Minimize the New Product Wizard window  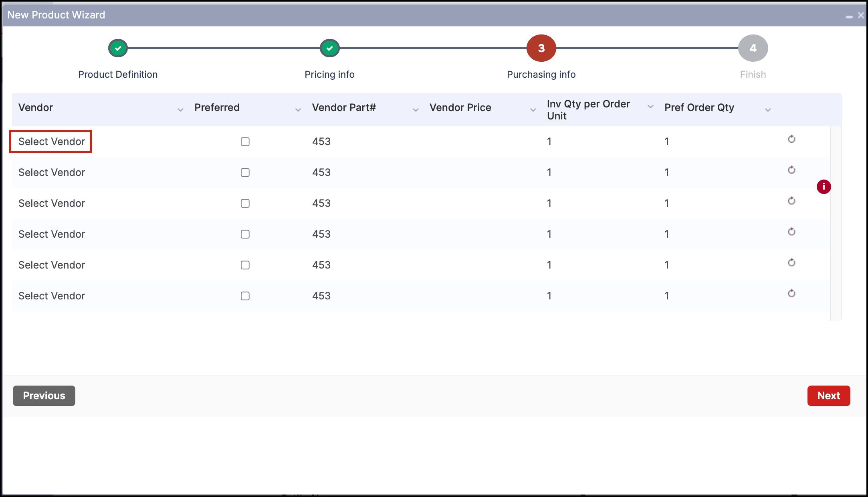click(849, 16)
